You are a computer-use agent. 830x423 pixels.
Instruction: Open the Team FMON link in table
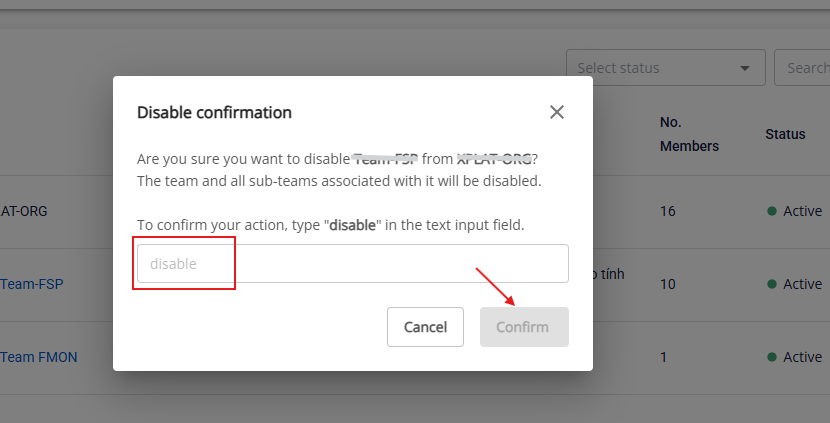click(x=39, y=357)
